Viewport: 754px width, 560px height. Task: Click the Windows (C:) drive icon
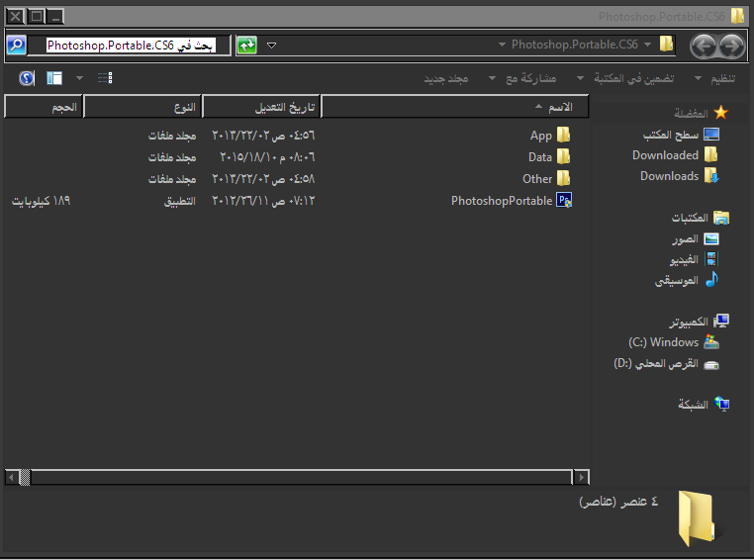click(x=711, y=341)
